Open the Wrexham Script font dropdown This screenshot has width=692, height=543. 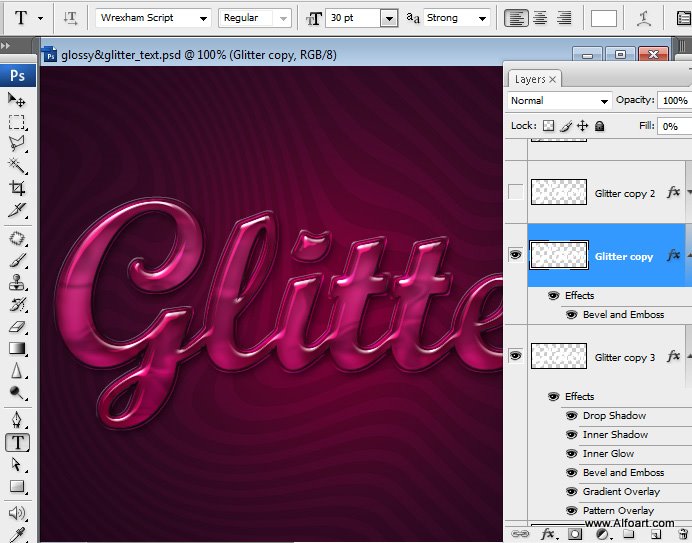pyautogui.click(x=202, y=18)
